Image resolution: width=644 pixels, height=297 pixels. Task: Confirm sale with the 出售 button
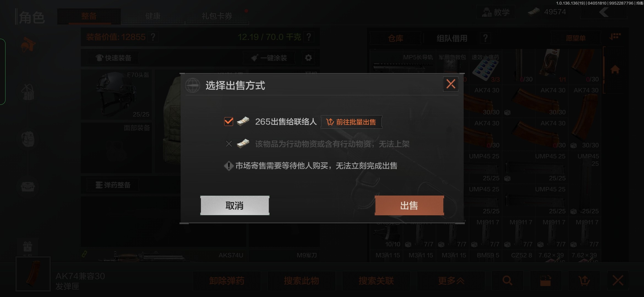[x=409, y=205]
